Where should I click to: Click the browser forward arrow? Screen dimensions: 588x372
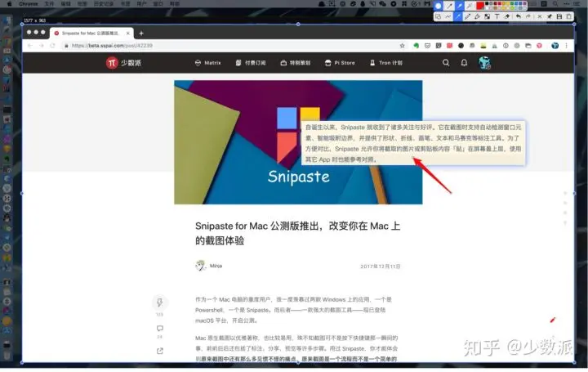42,46
